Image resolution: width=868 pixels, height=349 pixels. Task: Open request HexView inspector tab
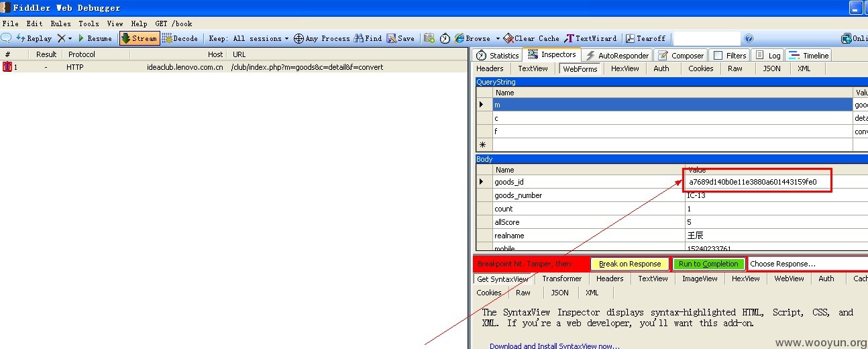625,68
